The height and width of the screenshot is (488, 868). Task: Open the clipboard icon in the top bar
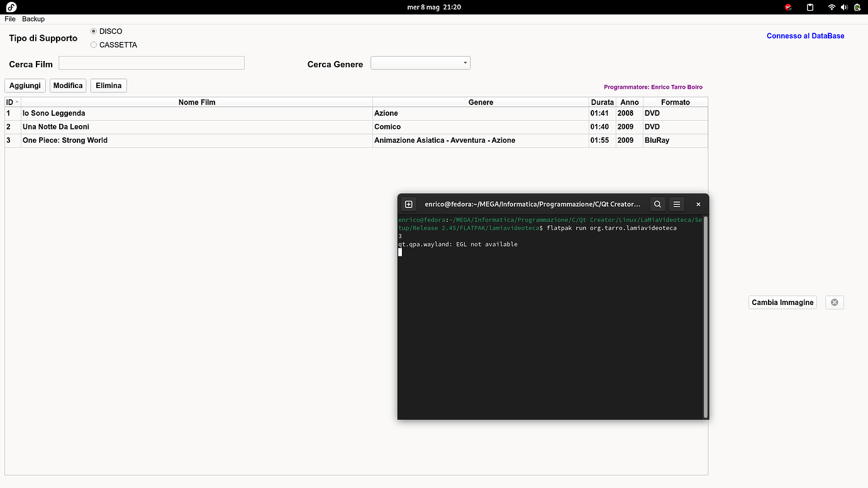click(x=810, y=7)
